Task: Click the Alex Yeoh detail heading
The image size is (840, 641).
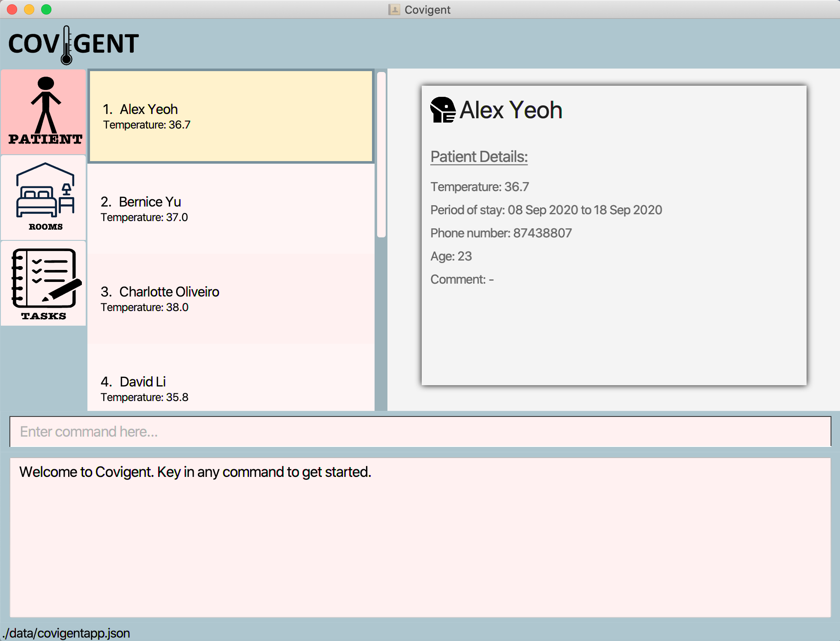Action: [x=510, y=110]
